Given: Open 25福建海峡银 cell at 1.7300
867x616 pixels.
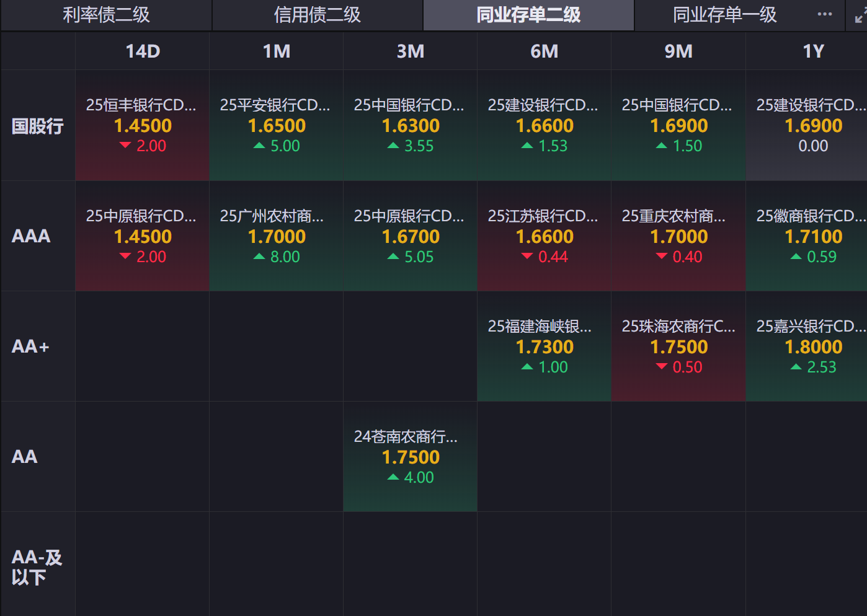Looking at the screenshot, I should [x=545, y=346].
